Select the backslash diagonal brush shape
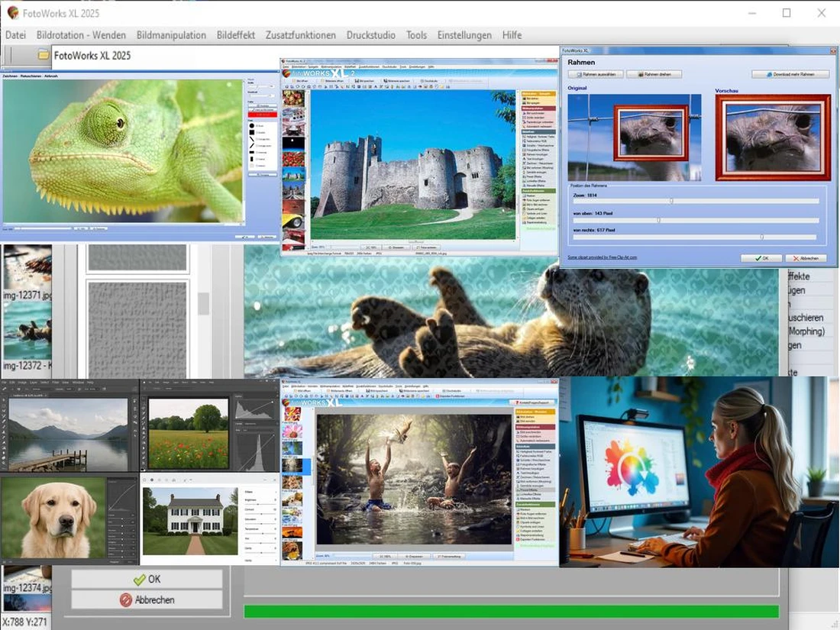The image size is (840, 630). point(252,139)
